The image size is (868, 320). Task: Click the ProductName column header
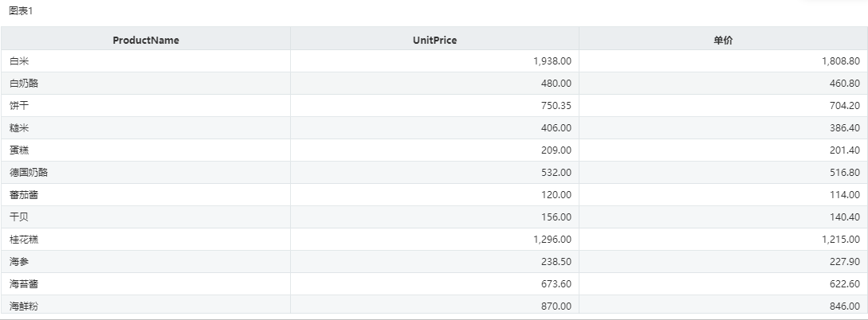pyautogui.click(x=146, y=40)
